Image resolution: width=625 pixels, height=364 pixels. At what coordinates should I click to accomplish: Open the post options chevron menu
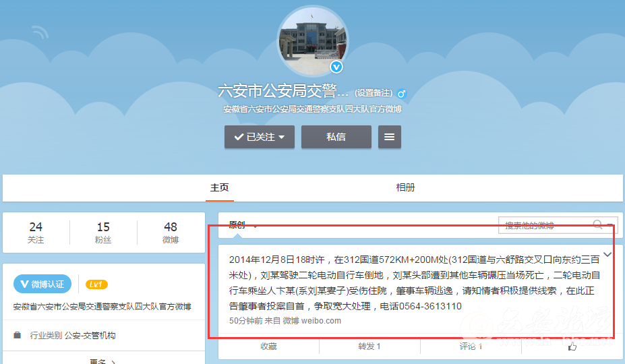[x=607, y=254]
